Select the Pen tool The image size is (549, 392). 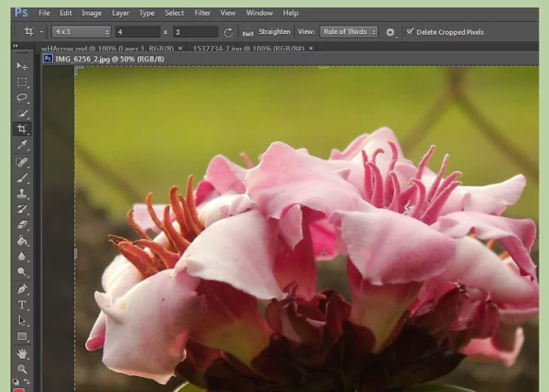click(x=22, y=289)
